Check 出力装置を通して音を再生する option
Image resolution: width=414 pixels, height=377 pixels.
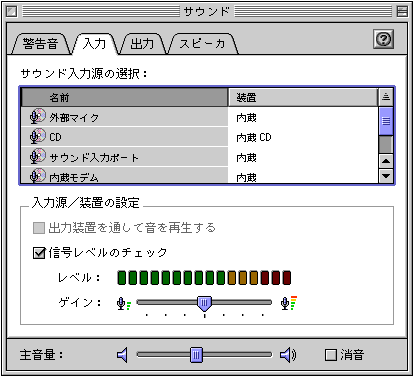point(39,228)
